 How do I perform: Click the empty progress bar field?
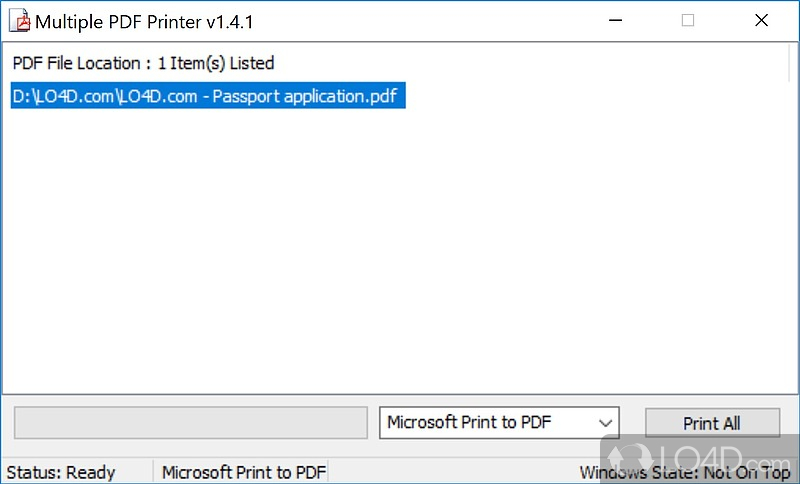click(x=190, y=422)
